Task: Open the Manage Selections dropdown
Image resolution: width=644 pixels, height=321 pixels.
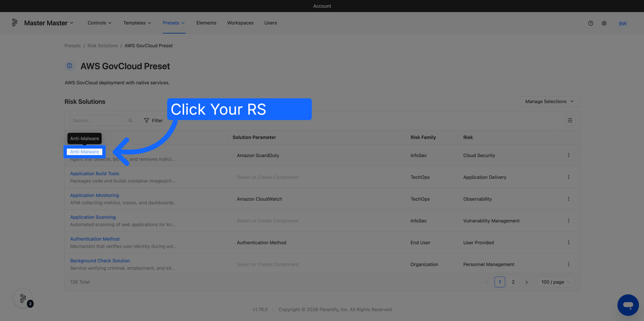Action: (549, 101)
